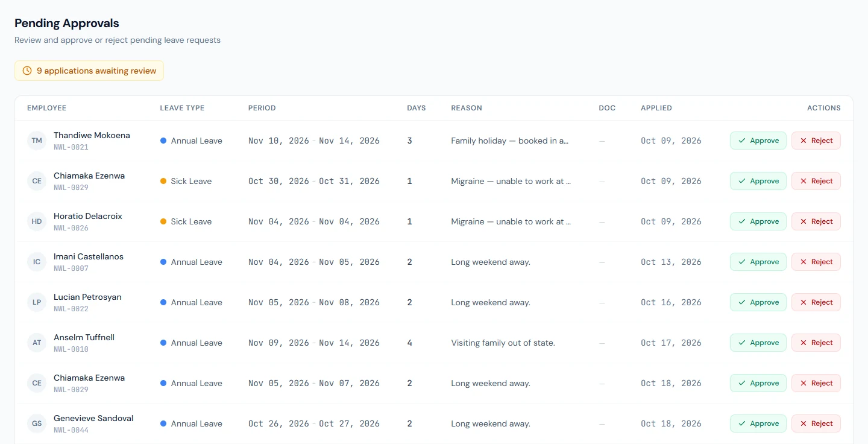Reject Chiamaka Ezenwa's Sick Leave request
868x444 pixels.
[x=816, y=181]
